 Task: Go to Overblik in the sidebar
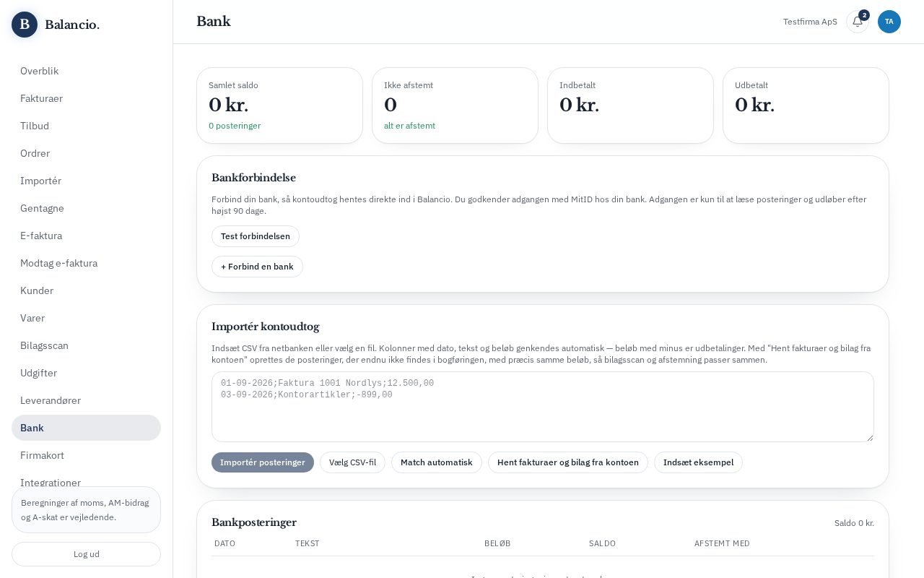(x=86, y=71)
